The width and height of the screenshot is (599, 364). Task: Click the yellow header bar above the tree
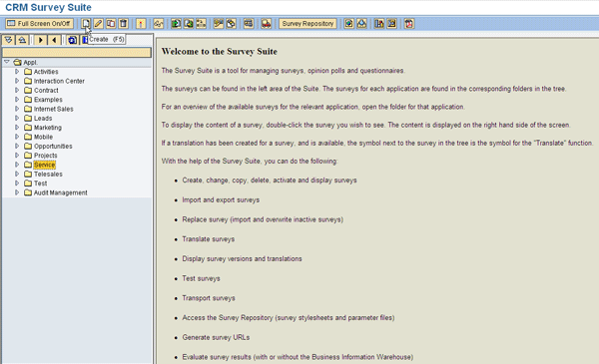click(77, 52)
